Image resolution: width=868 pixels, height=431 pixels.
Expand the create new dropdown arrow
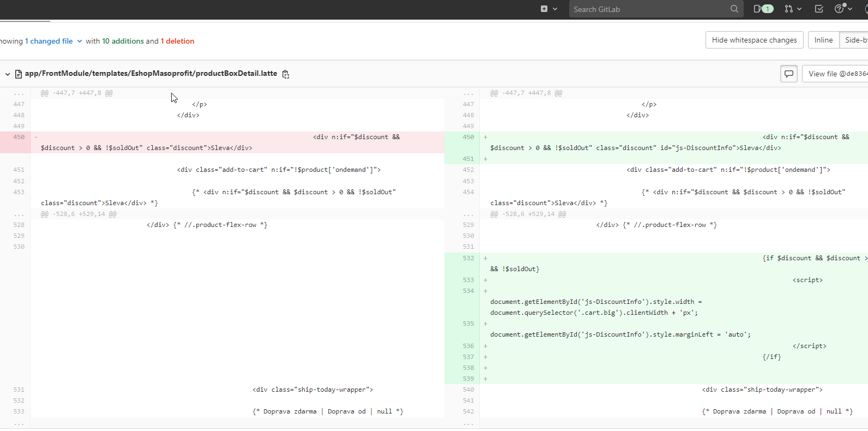[x=555, y=9]
